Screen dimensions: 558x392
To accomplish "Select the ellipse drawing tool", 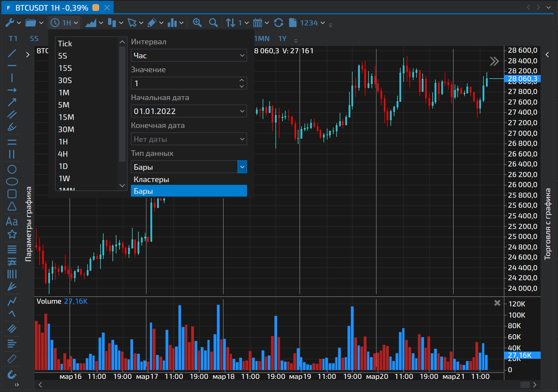I will coord(12,182).
